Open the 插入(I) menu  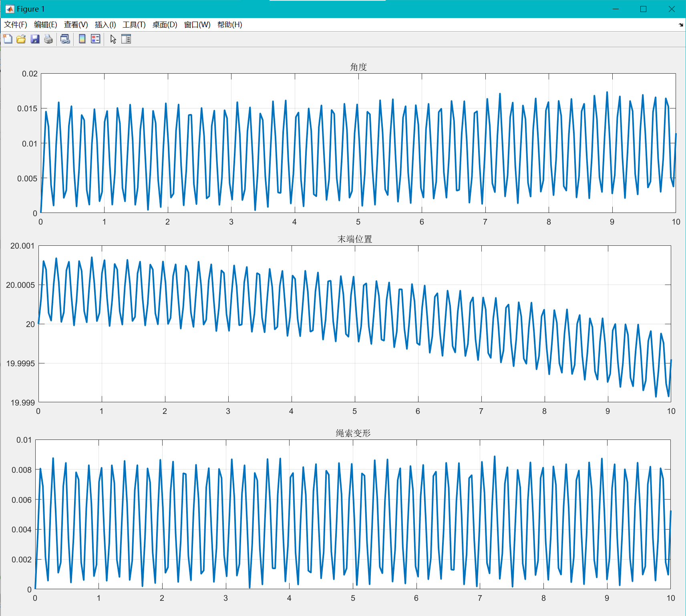pyautogui.click(x=105, y=25)
